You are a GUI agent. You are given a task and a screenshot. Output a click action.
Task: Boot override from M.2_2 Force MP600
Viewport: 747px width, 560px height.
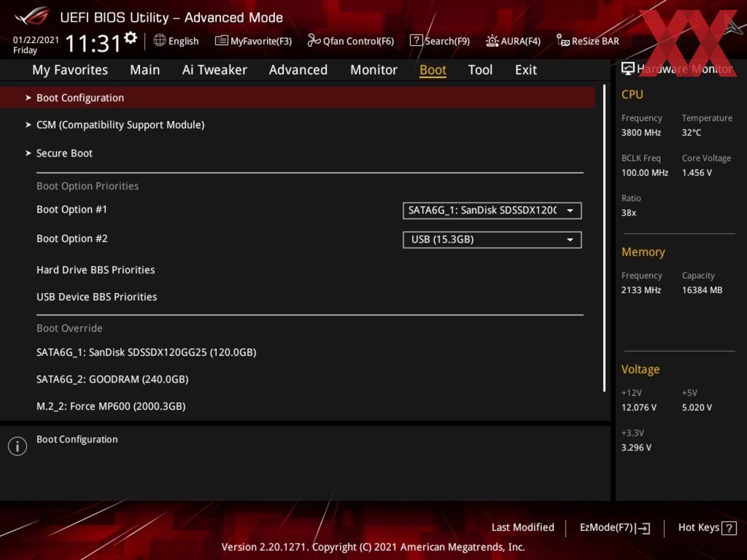111,406
